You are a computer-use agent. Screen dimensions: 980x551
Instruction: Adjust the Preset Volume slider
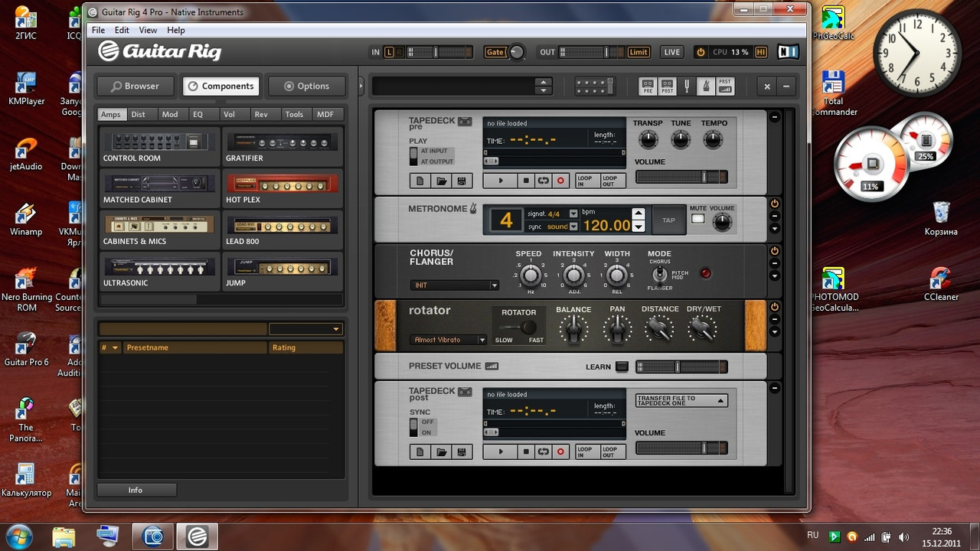[x=681, y=367]
